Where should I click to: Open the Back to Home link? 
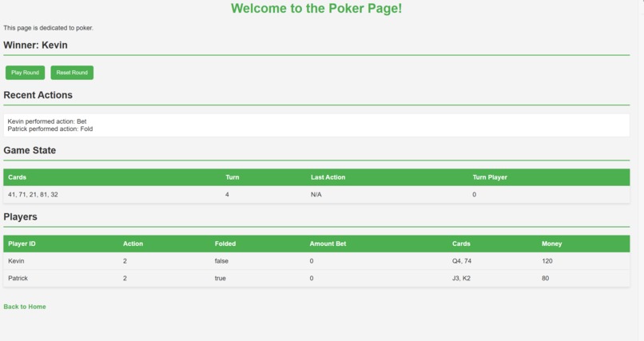click(x=25, y=307)
